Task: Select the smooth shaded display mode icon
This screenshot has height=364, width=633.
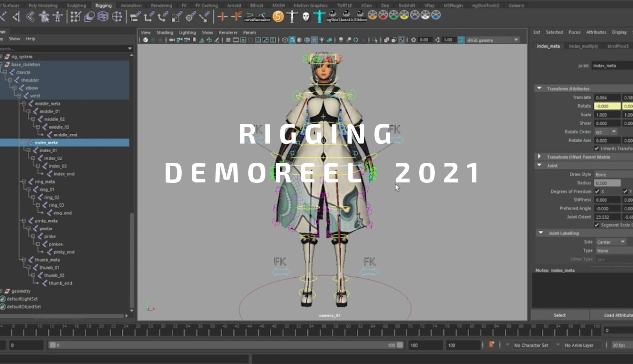Action: 292,39
